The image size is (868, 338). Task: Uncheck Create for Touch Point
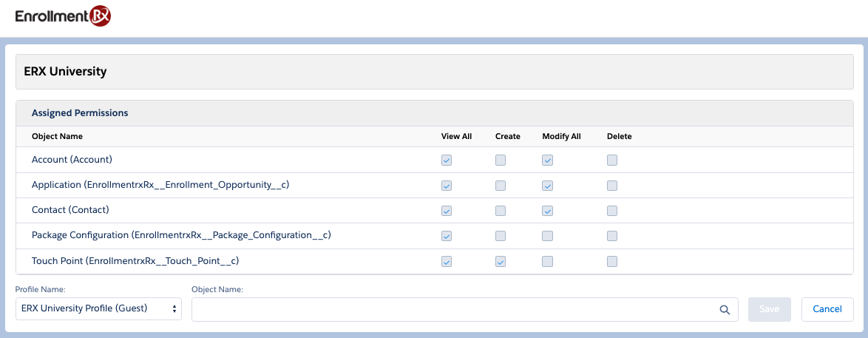[x=501, y=261]
